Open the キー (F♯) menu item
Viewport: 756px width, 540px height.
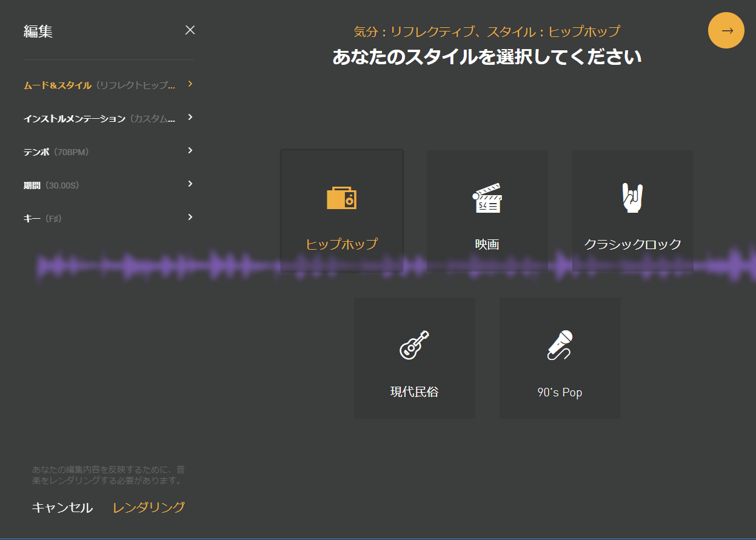(42, 218)
